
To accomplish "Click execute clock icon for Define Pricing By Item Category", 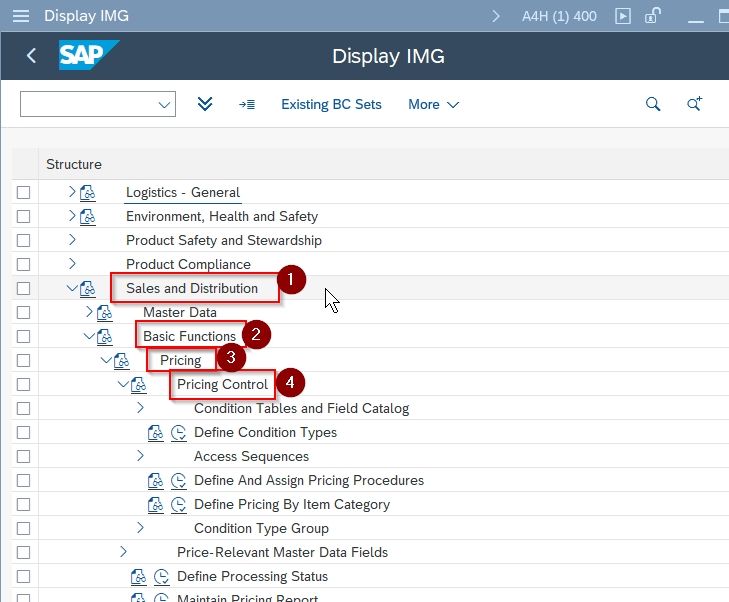I will coord(179,505).
